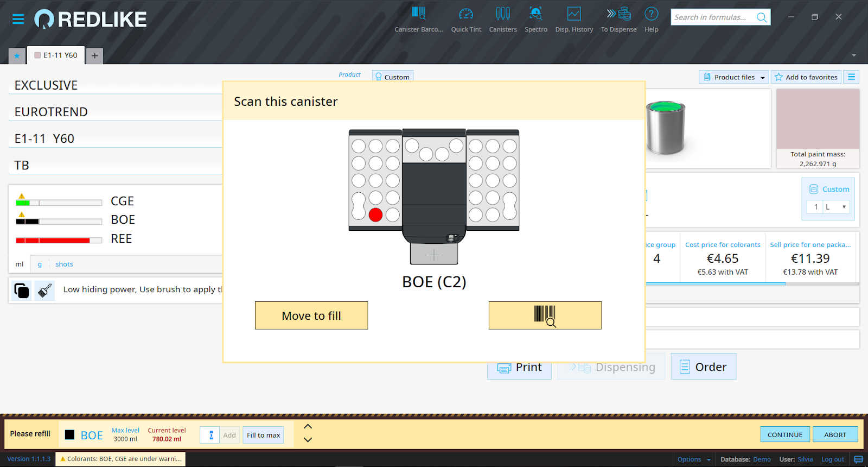The height and width of the screenshot is (467, 868).
Task: Click the BOE black color square
Action: pyautogui.click(x=69, y=434)
